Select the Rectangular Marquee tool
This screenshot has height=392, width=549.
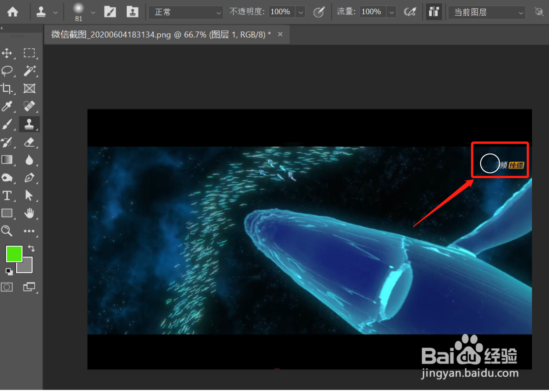[29, 53]
